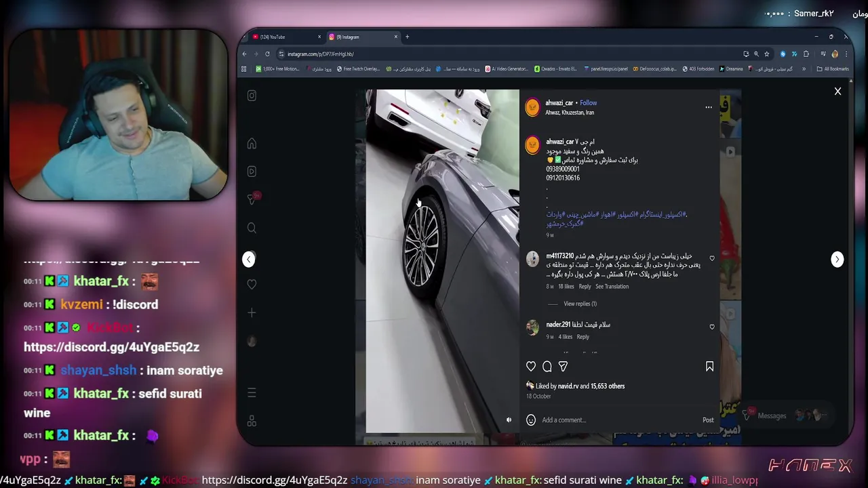Viewport: 868px width, 488px height.
Task: Expand hidden bookmarks chevron
Action: click(804, 68)
